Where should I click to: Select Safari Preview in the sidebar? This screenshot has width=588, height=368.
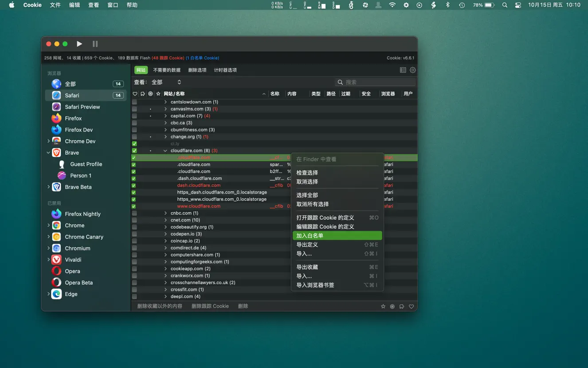[x=82, y=107]
